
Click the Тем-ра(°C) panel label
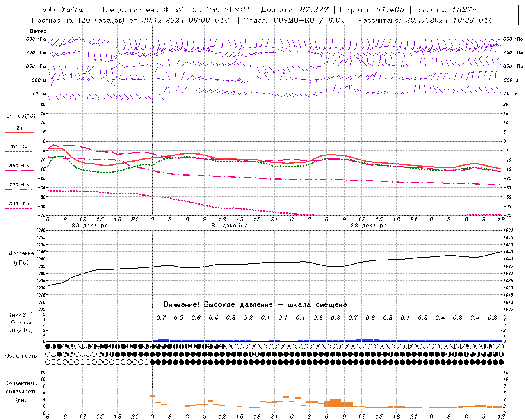click(x=19, y=116)
